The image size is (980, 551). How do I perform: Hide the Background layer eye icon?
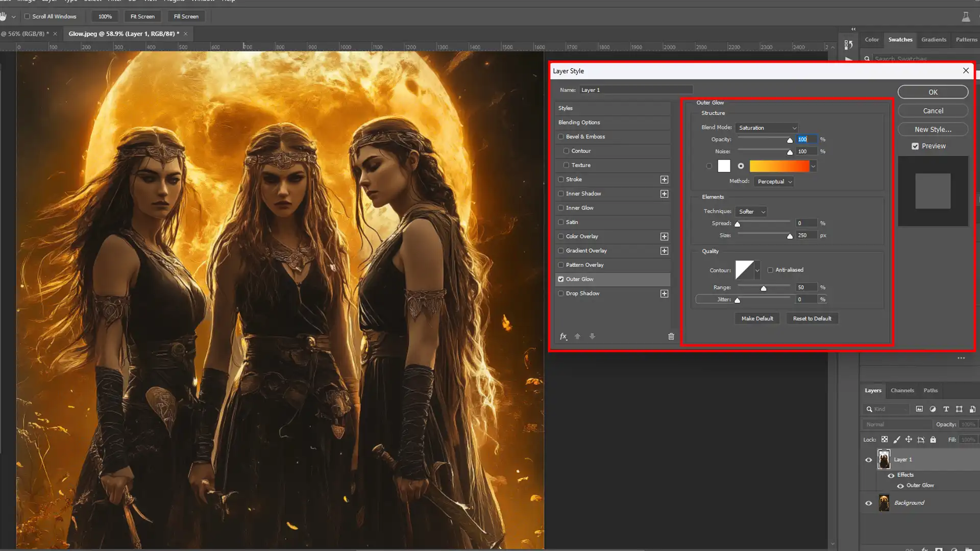pos(868,503)
